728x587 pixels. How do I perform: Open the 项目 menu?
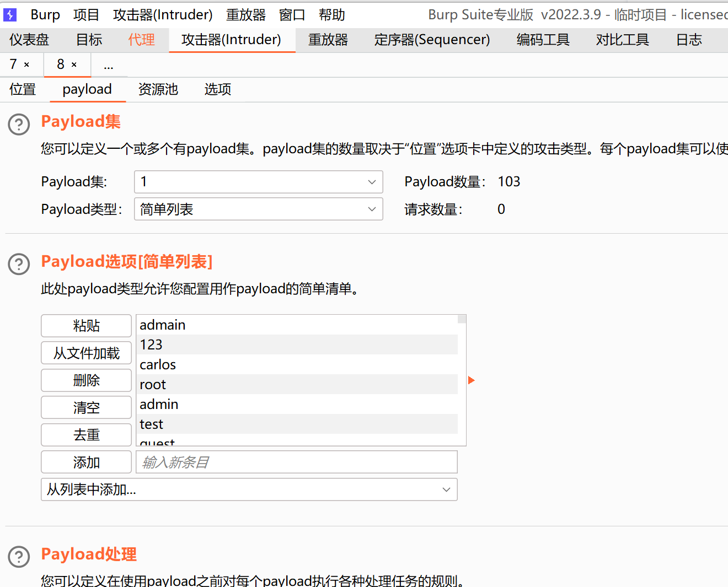86,15
